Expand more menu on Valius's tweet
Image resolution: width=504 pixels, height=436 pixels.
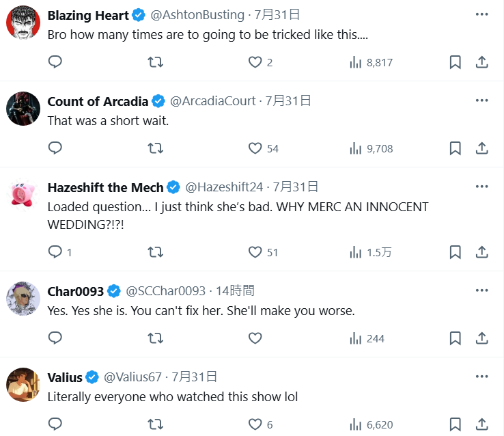(x=481, y=377)
